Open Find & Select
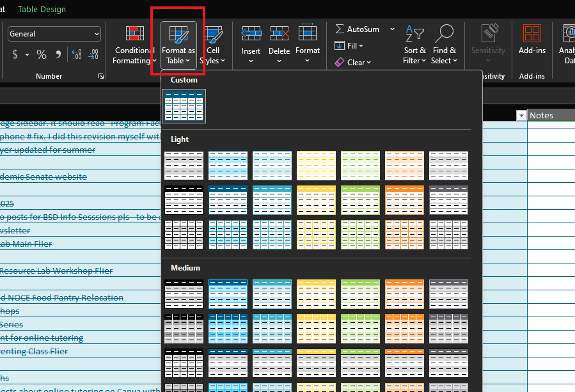575x392 pixels. click(444, 45)
